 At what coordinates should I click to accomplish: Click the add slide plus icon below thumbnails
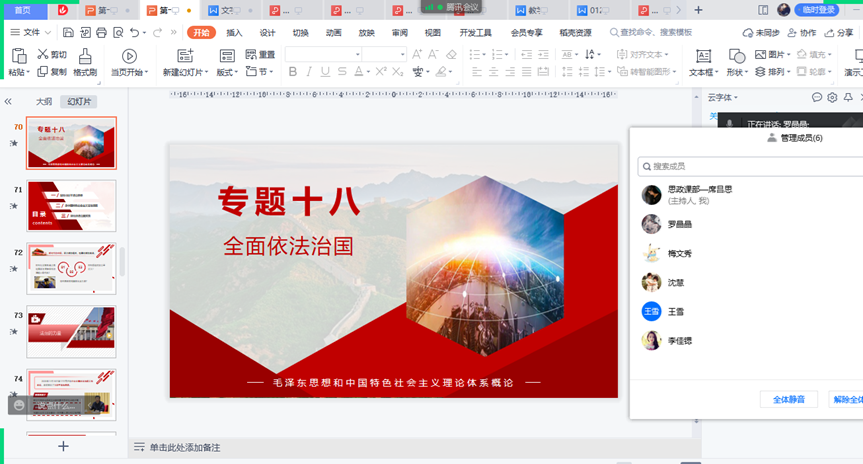pos(63,446)
